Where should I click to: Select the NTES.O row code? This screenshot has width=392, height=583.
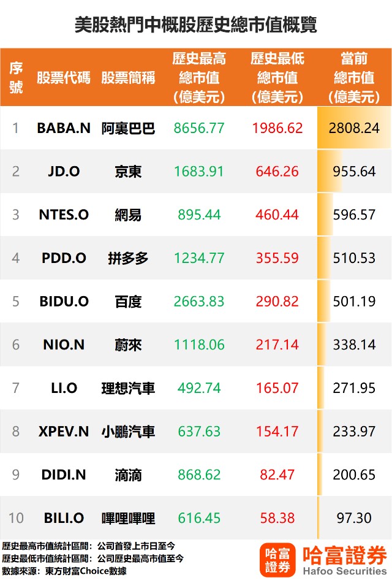pyautogui.click(x=64, y=215)
